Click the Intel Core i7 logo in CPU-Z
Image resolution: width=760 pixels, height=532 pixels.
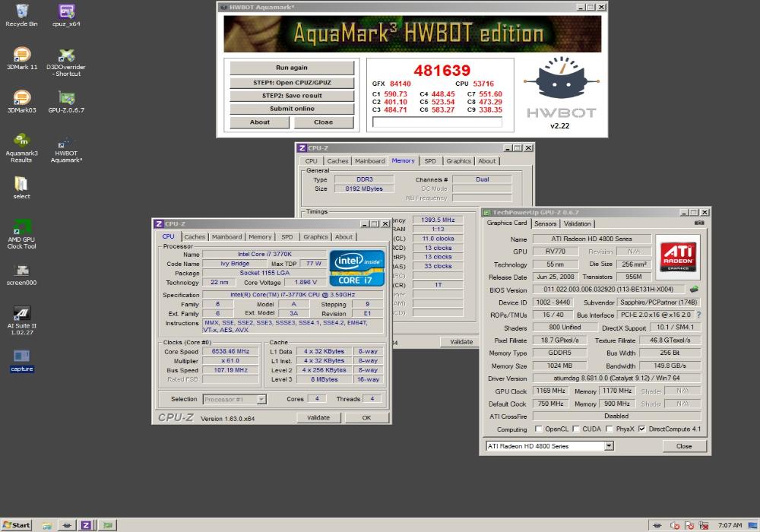pyautogui.click(x=356, y=268)
